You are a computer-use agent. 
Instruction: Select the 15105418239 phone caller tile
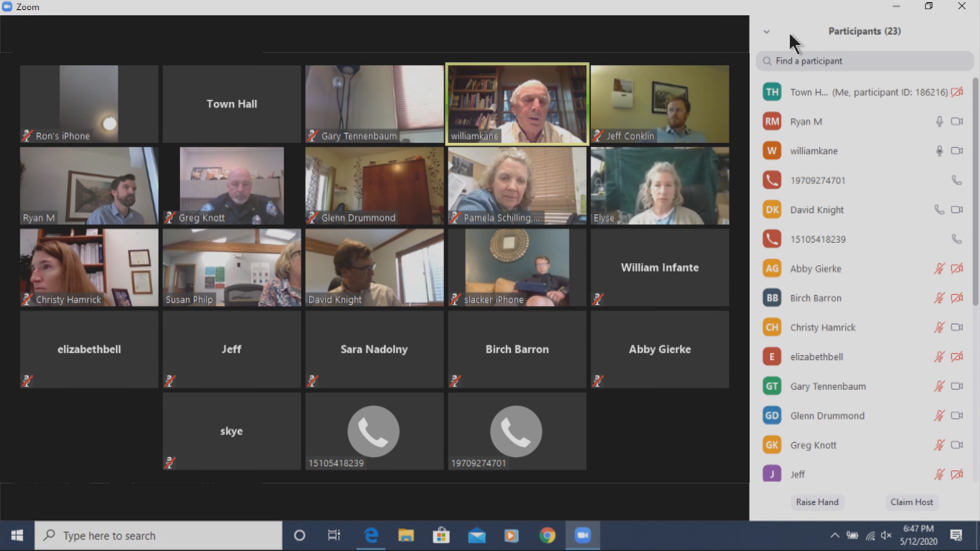click(x=374, y=431)
